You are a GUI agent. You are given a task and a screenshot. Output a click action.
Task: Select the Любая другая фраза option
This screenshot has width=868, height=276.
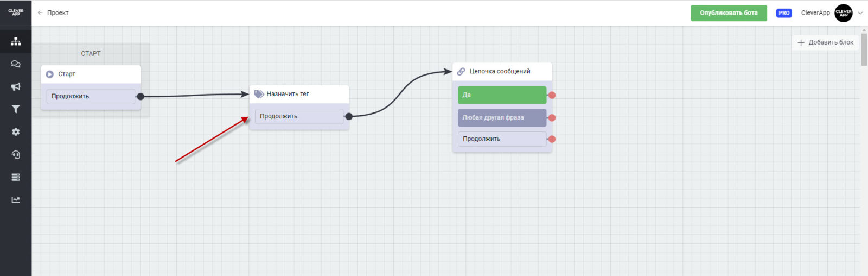pyautogui.click(x=502, y=117)
